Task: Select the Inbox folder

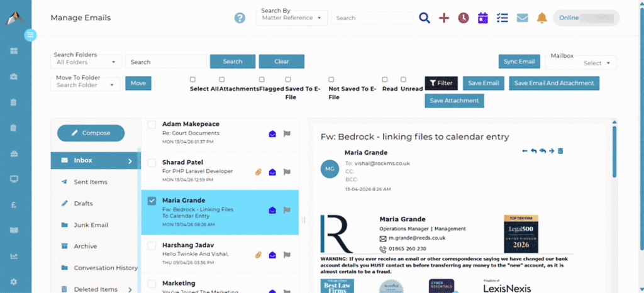Action: (94, 160)
